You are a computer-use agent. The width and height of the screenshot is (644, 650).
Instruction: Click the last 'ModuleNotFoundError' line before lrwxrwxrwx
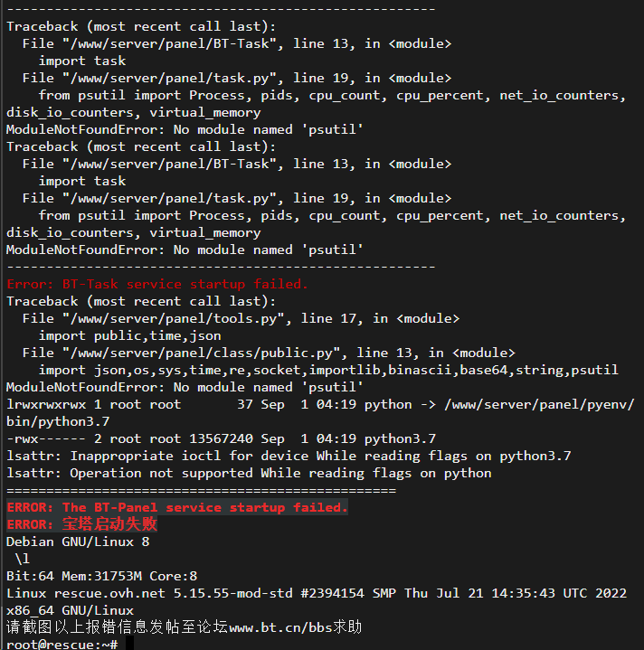point(185,387)
